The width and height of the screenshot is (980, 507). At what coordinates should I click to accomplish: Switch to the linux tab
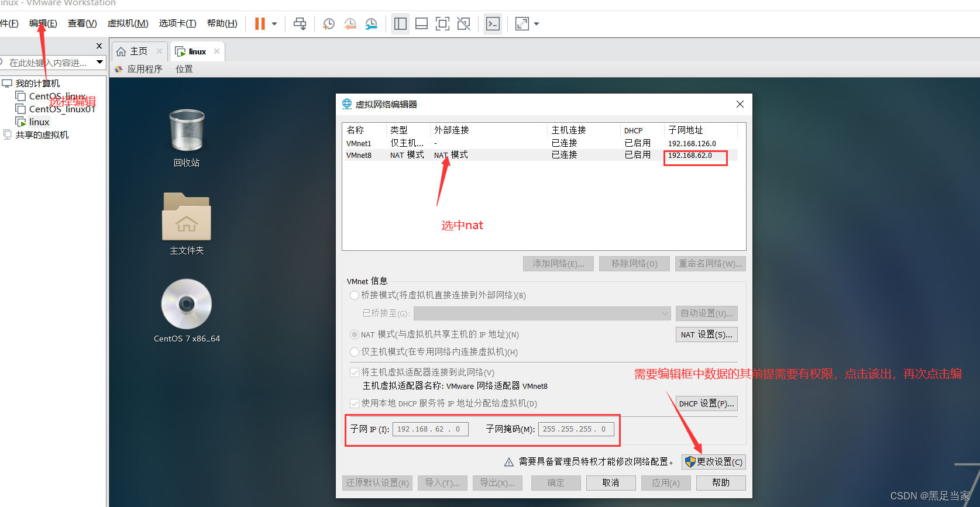197,51
